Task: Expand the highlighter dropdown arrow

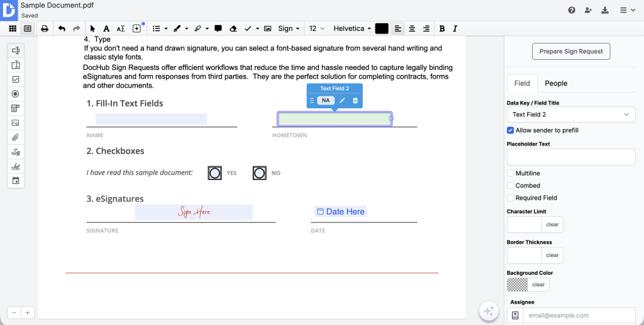Action: point(208,29)
